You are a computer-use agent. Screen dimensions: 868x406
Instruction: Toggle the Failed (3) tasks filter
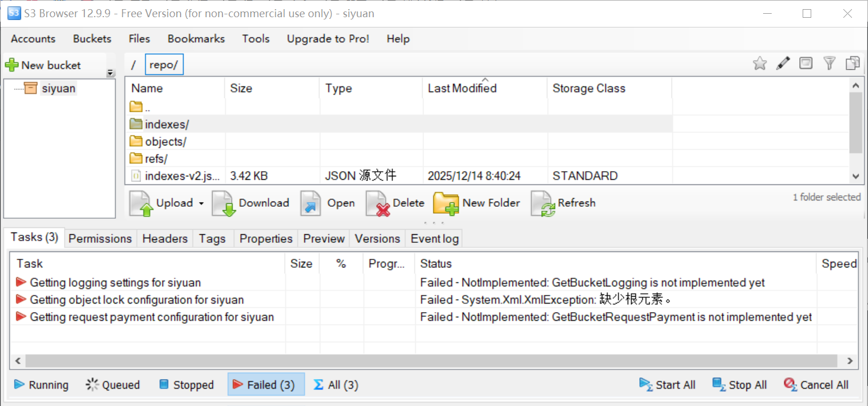click(266, 385)
